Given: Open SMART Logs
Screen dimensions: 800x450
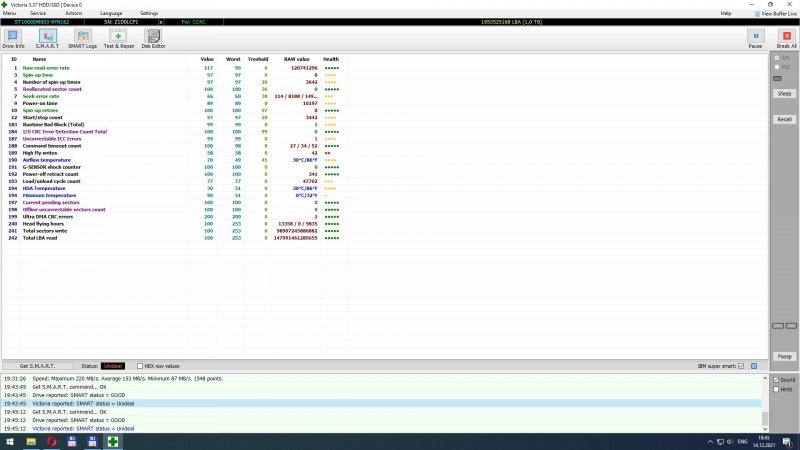Looking at the screenshot, I should pyautogui.click(x=82, y=38).
